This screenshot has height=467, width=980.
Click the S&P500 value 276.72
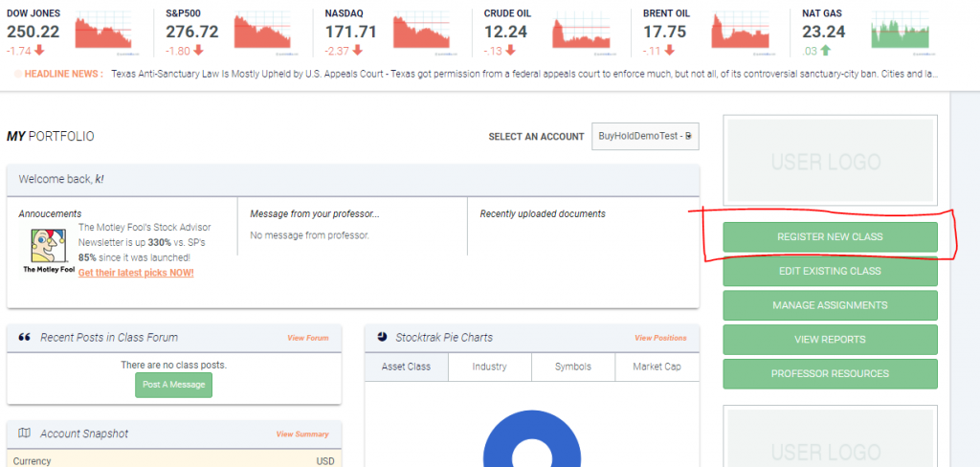click(192, 32)
